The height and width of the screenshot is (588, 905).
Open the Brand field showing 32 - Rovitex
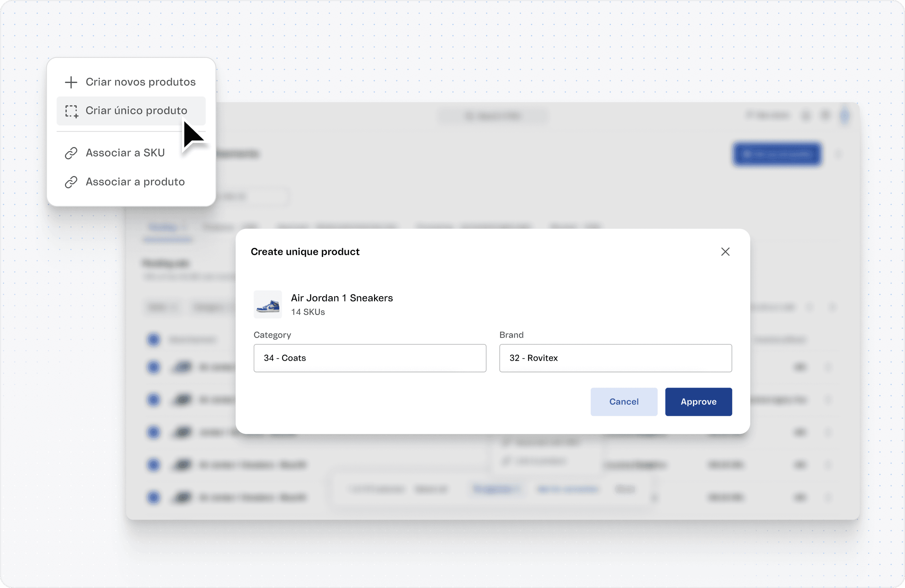click(615, 358)
